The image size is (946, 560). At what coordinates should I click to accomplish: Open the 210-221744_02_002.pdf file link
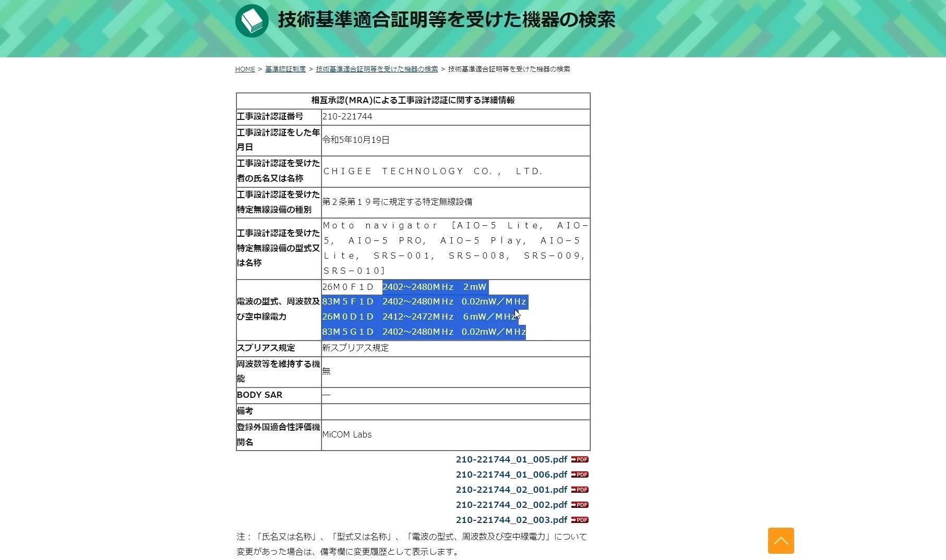(x=511, y=505)
